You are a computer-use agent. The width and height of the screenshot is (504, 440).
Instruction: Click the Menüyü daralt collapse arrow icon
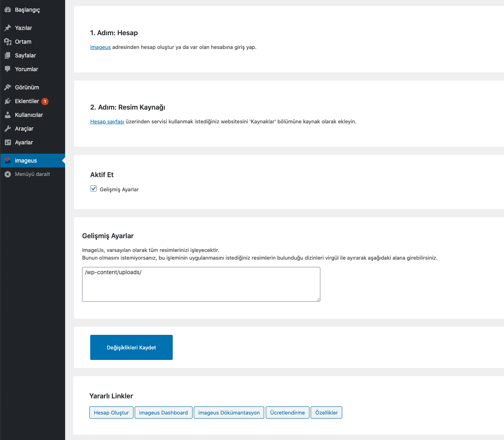click(x=8, y=174)
